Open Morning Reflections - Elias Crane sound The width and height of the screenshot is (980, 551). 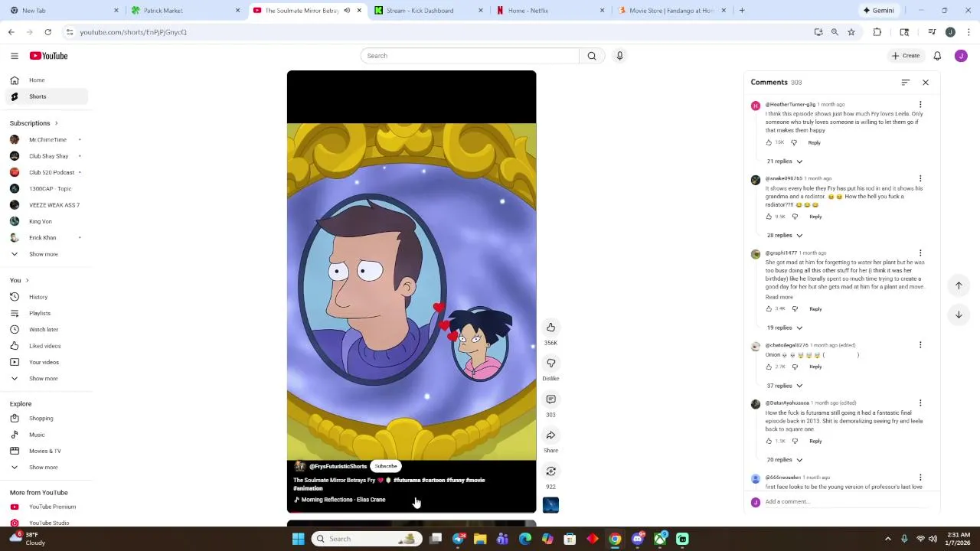(x=343, y=500)
